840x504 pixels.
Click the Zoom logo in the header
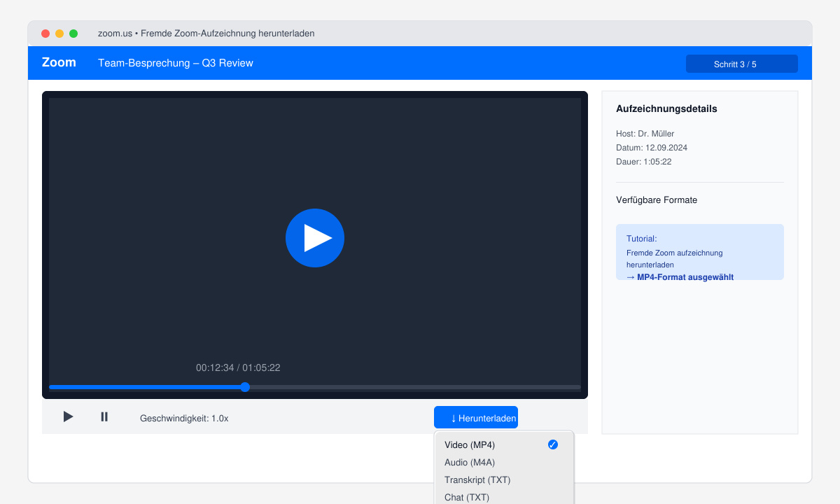click(59, 62)
